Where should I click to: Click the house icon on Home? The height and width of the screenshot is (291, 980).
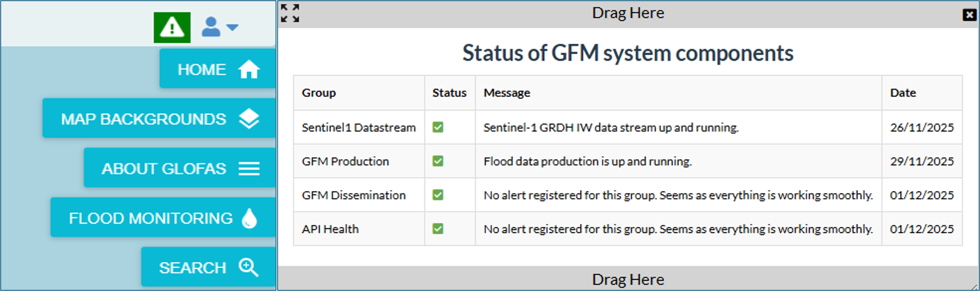[x=249, y=70]
